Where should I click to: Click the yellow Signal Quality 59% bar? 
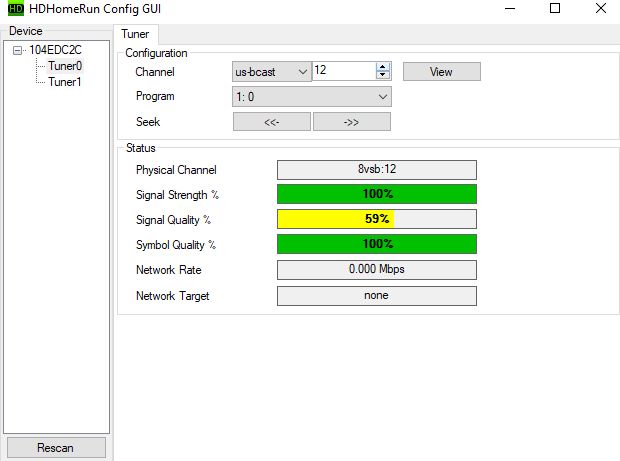coord(377,219)
